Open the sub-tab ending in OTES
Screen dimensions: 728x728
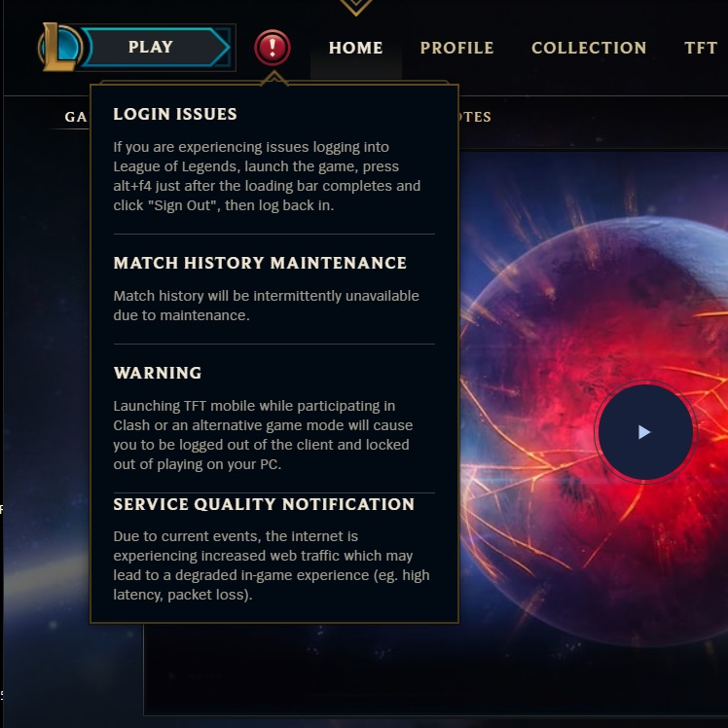click(475, 117)
